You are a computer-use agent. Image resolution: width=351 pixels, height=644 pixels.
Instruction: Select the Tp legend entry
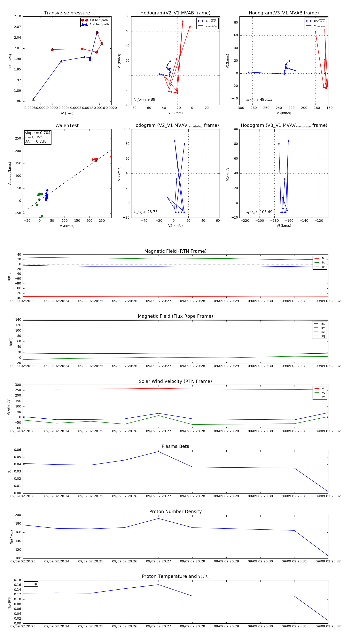click(31, 584)
